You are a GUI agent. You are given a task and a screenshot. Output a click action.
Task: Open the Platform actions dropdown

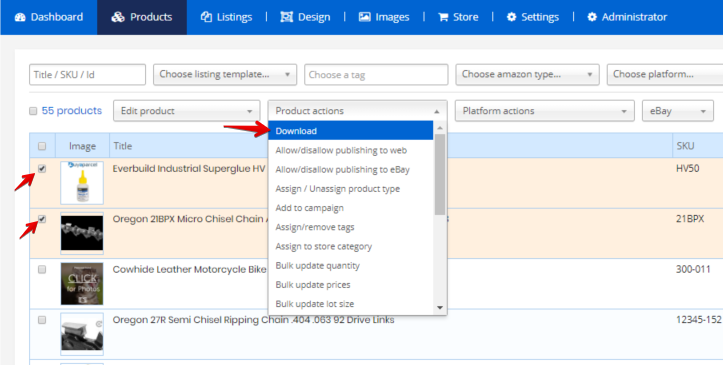(x=545, y=111)
